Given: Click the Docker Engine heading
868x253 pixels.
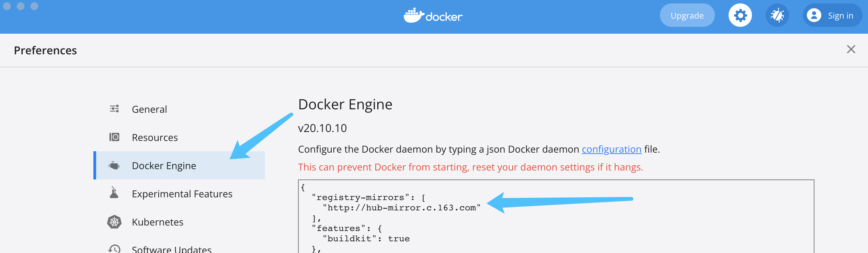Looking at the screenshot, I should click(345, 104).
